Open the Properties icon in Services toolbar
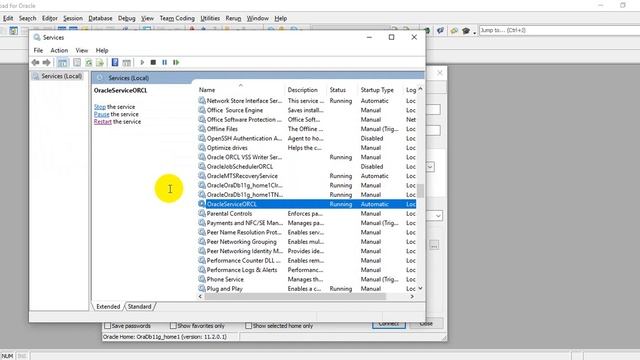Viewport: 640px width, 360px height. click(x=77, y=62)
